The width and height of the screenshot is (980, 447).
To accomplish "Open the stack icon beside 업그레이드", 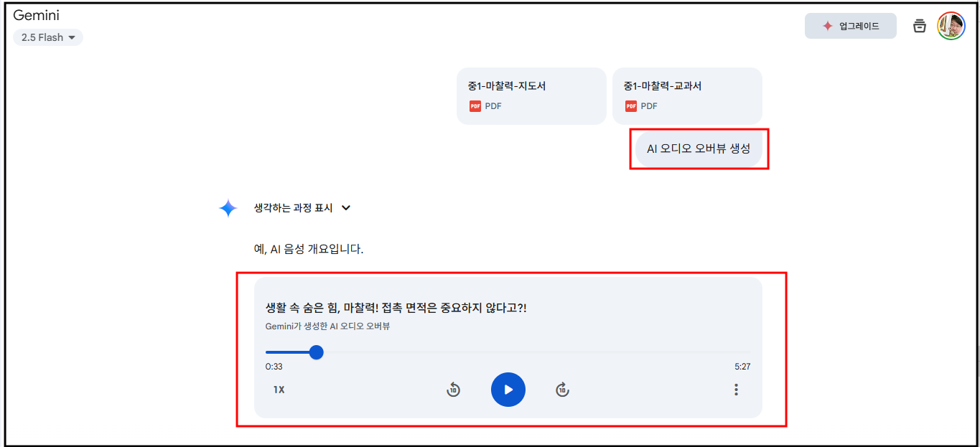I will tap(919, 26).
